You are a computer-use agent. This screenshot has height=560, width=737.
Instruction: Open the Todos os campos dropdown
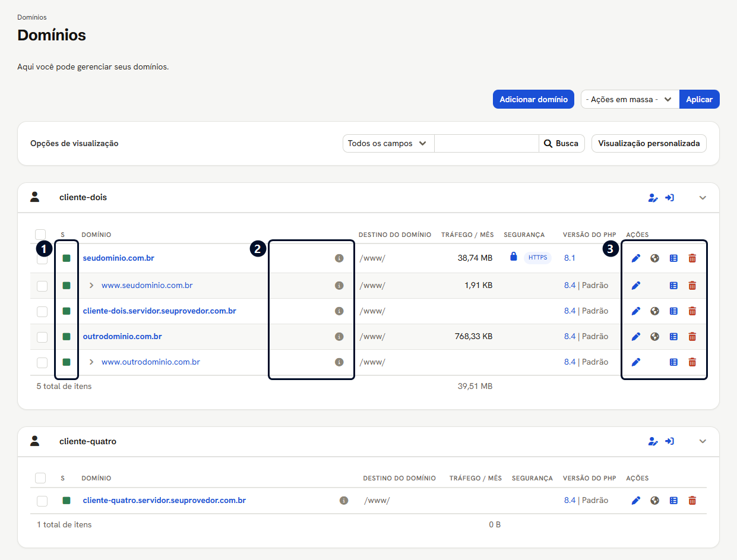click(x=388, y=143)
